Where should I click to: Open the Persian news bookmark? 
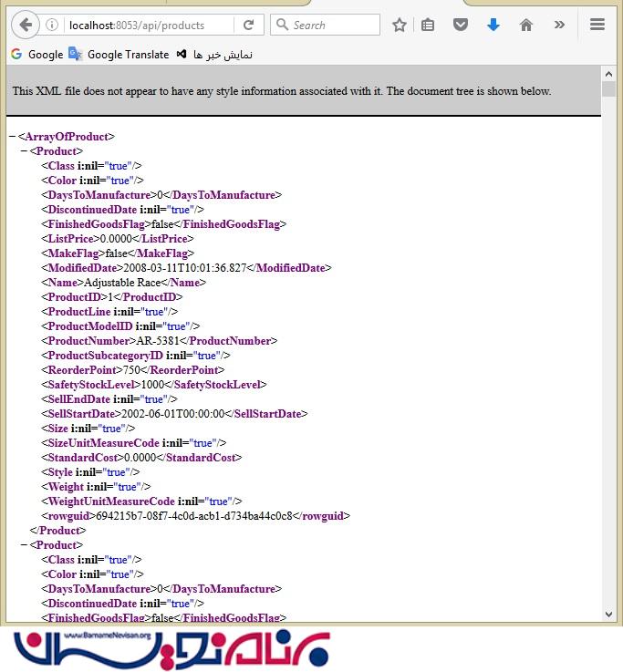(215, 55)
